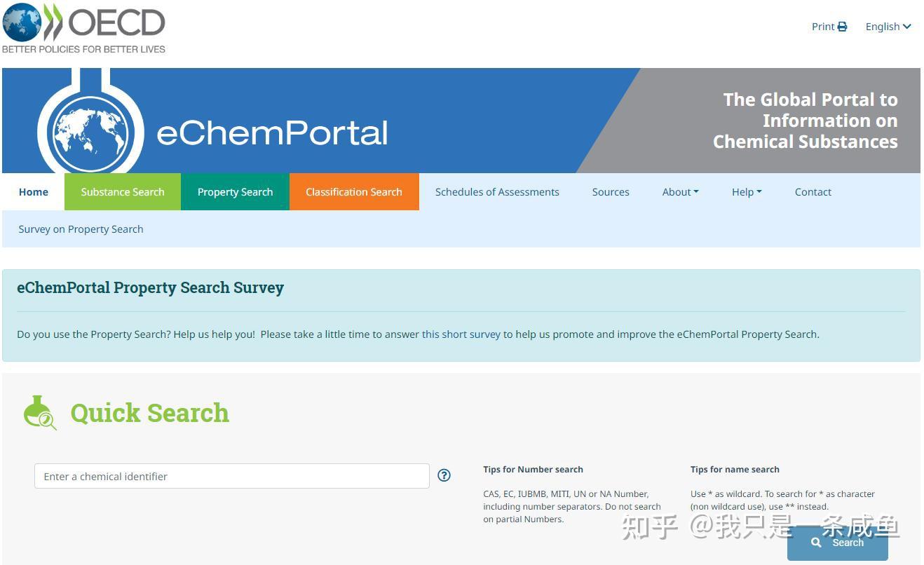Click the OECD globe logo

[22, 22]
